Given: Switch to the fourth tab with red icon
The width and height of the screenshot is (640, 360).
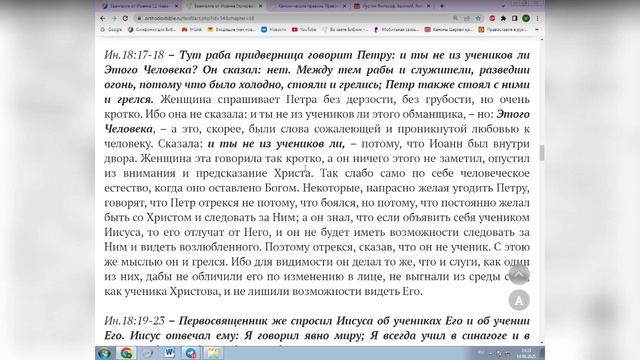Looking at the screenshot, I should pos(393,6).
